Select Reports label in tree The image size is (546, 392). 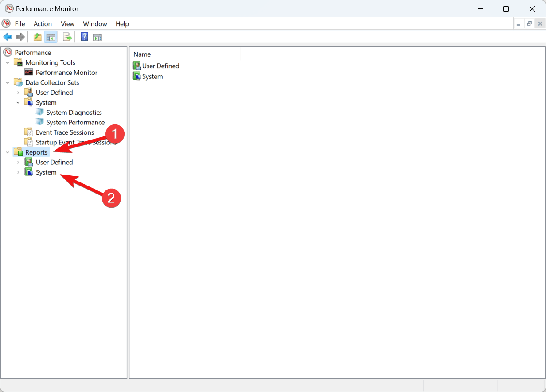click(36, 152)
